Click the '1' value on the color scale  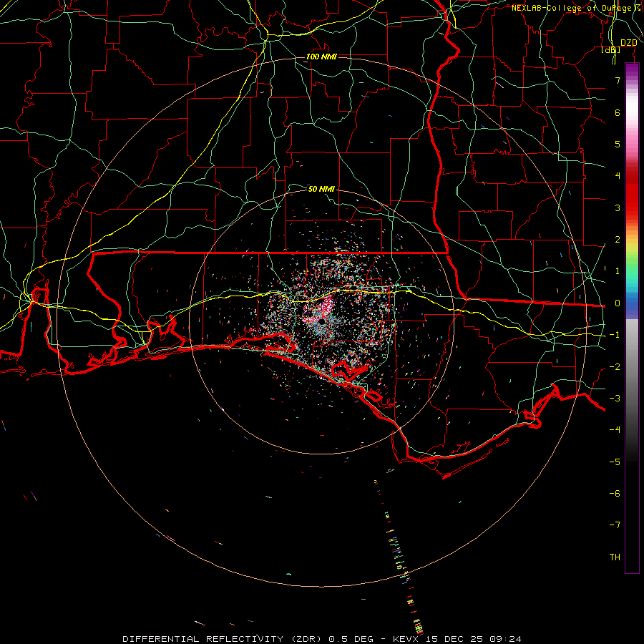click(618, 271)
